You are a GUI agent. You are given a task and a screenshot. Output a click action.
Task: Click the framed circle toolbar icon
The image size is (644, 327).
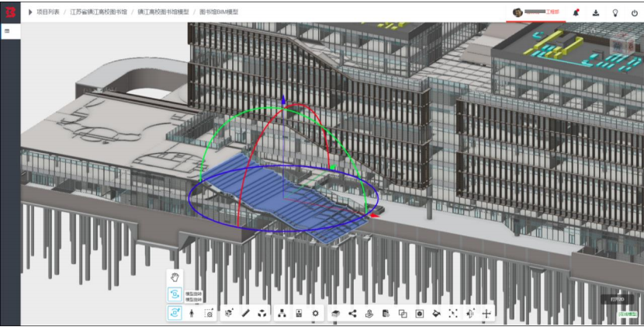click(419, 314)
